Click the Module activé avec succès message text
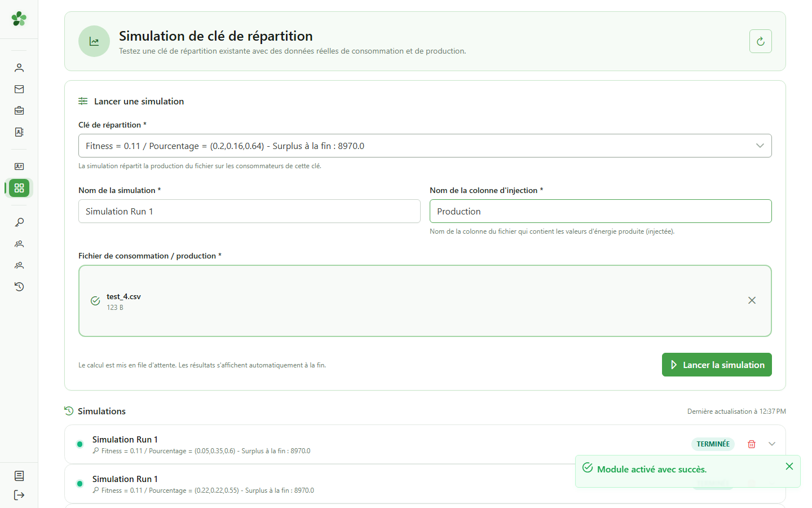The height and width of the screenshot is (508, 812). pyautogui.click(x=652, y=470)
